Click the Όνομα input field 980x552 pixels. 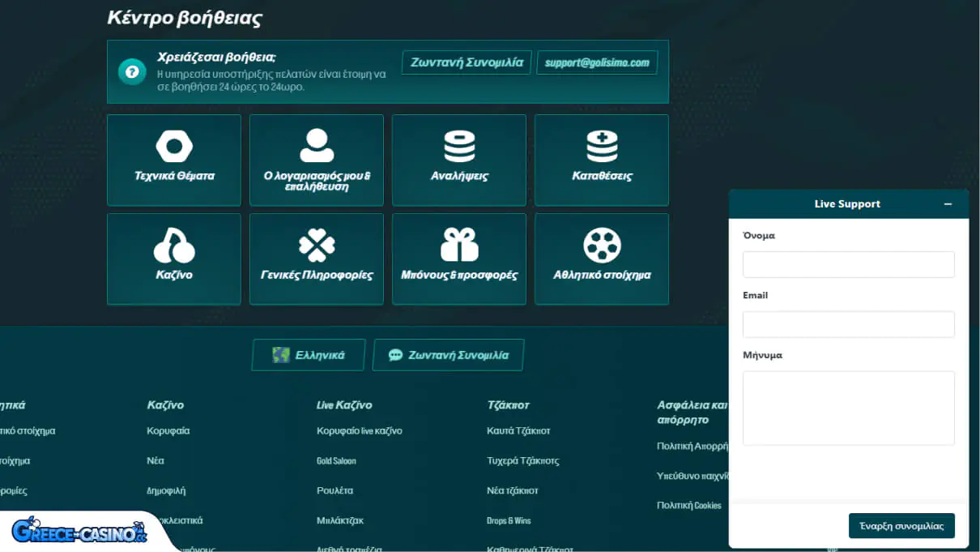coord(848,264)
